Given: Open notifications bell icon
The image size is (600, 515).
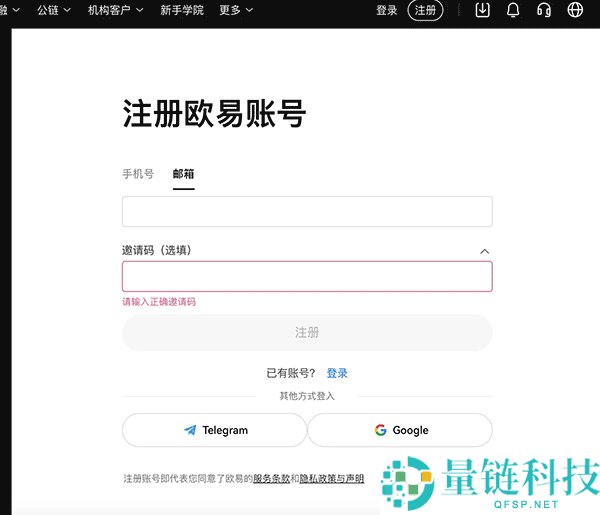Looking at the screenshot, I should coord(513,10).
